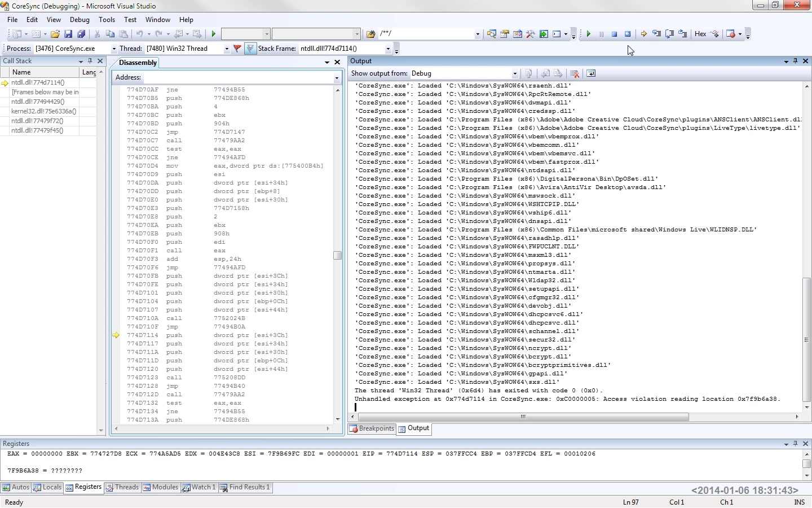Toggle Hex display mode
Viewport: 812px width, 508px height.
point(700,34)
